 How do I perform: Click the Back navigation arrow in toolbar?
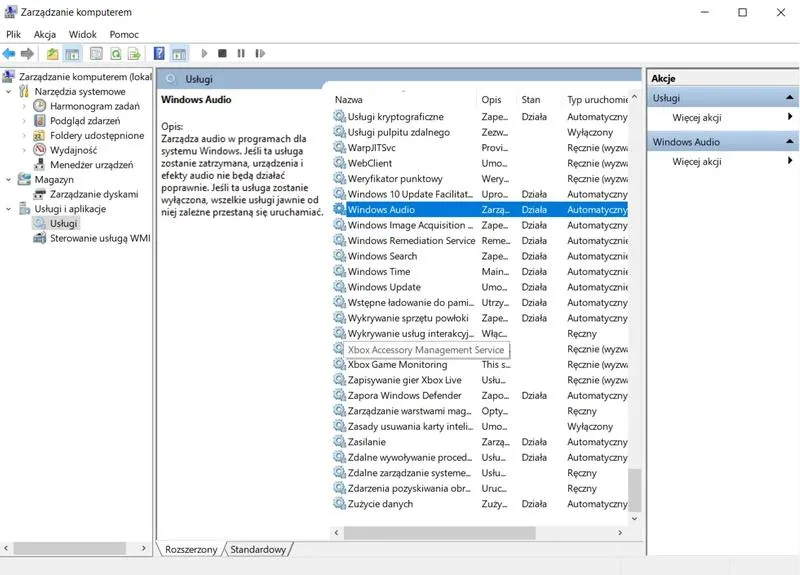pos(9,54)
